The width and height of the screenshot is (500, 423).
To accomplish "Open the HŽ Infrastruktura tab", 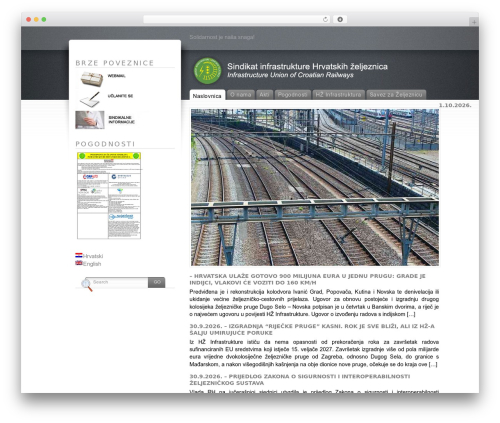I will click(338, 95).
